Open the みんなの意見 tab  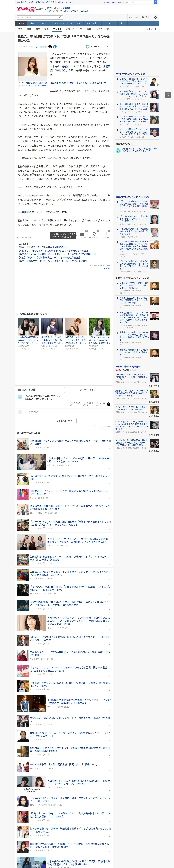pos(92,24)
